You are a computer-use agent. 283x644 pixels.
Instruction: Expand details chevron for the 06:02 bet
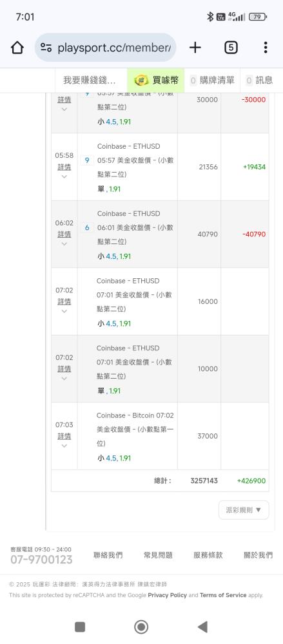[64, 244]
